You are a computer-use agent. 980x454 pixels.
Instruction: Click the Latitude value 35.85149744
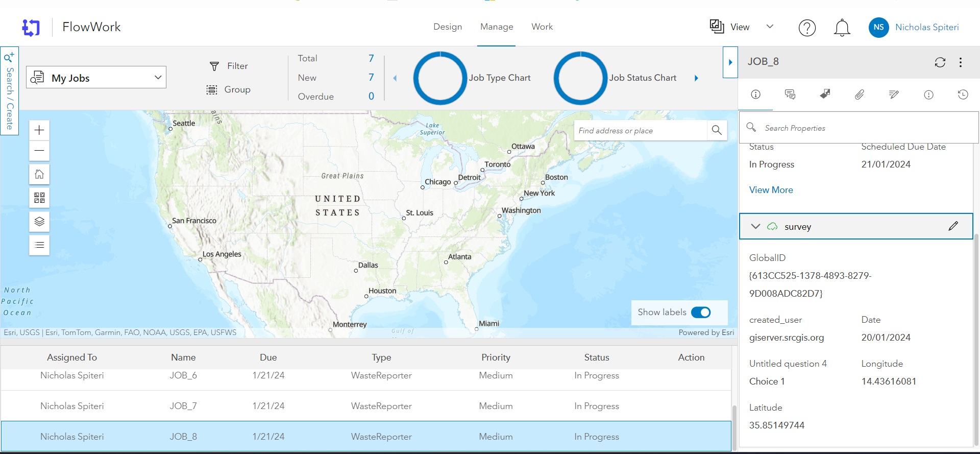[x=777, y=425]
